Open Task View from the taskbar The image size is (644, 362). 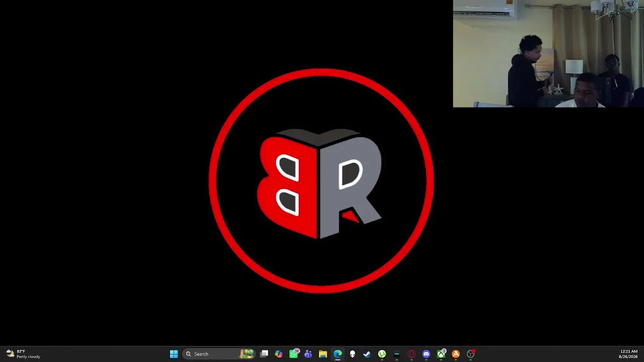[264, 354]
